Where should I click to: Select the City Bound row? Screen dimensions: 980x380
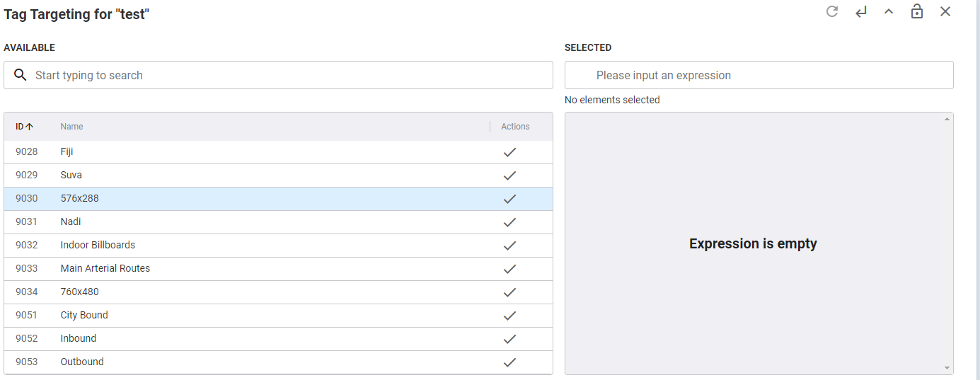pyautogui.click(x=278, y=316)
